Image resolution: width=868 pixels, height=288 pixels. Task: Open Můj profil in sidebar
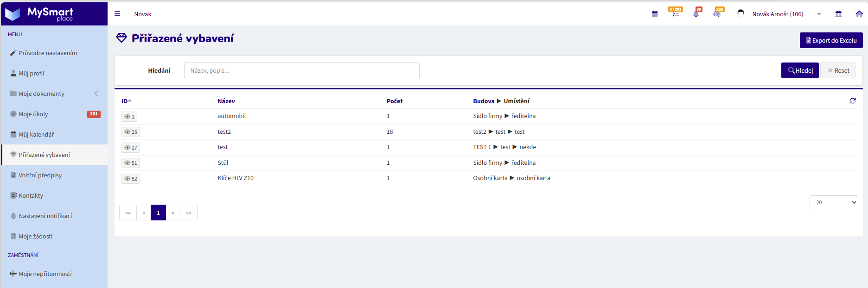(x=54, y=73)
